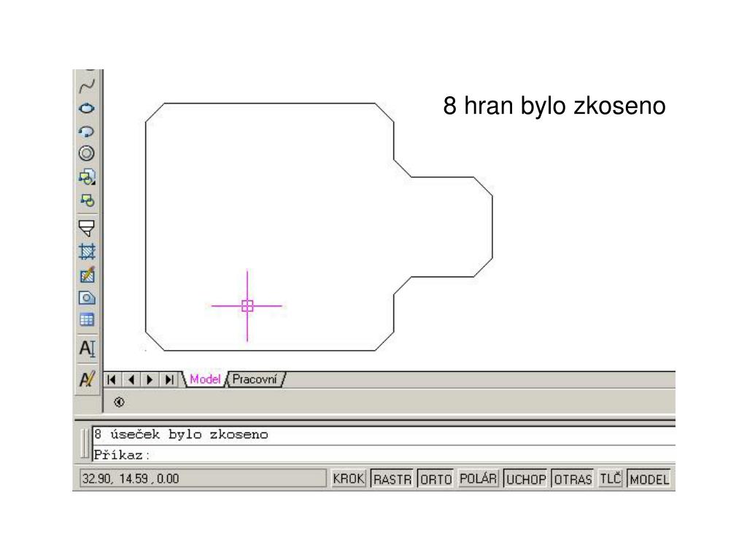Click the small circular arrow icon below tabs

pyautogui.click(x=119, y=402)
